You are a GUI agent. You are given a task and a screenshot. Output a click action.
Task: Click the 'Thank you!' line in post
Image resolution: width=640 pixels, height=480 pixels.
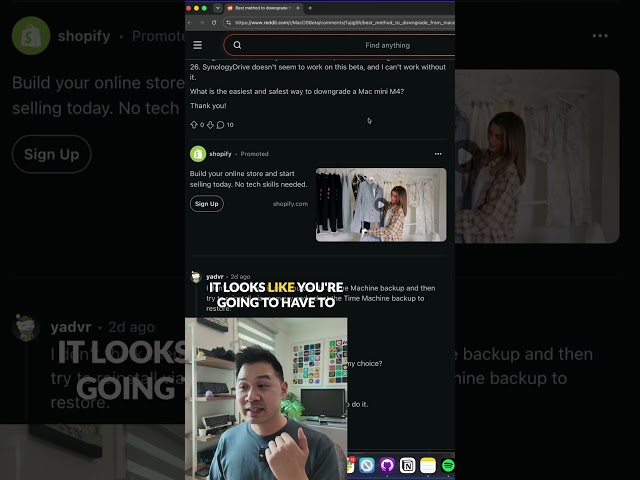tap(208, 106)
